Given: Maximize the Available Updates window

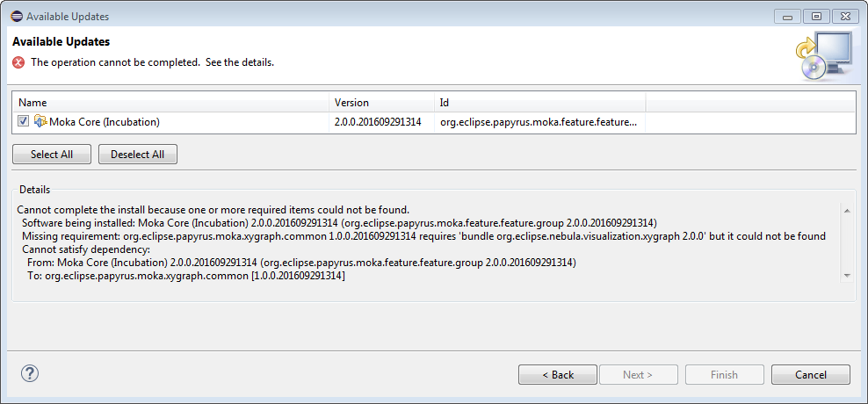Looking at the screenshot, I should pos(816,17).
